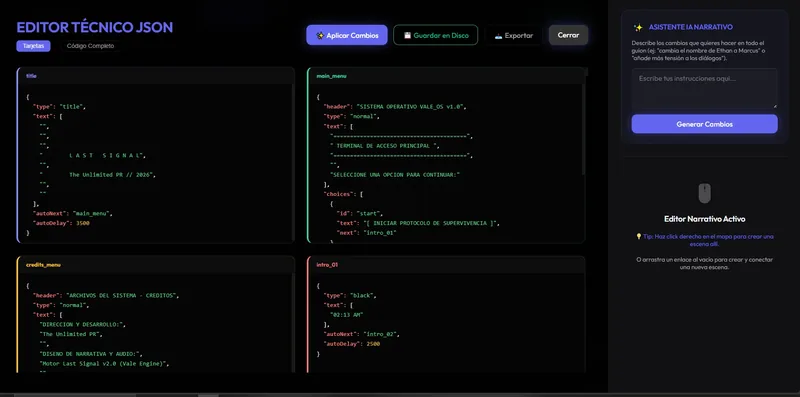
Task: Select the title card header
Action: tap(156, 76)
